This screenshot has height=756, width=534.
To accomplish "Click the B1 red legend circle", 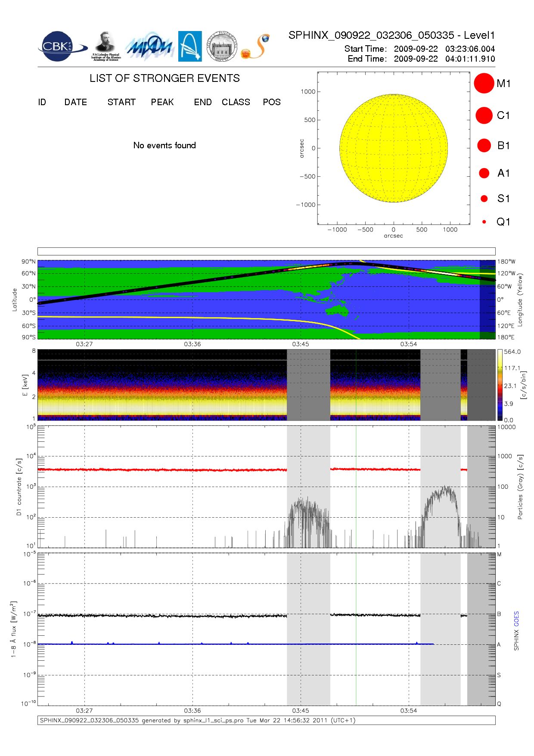I will tap(484, 145).
